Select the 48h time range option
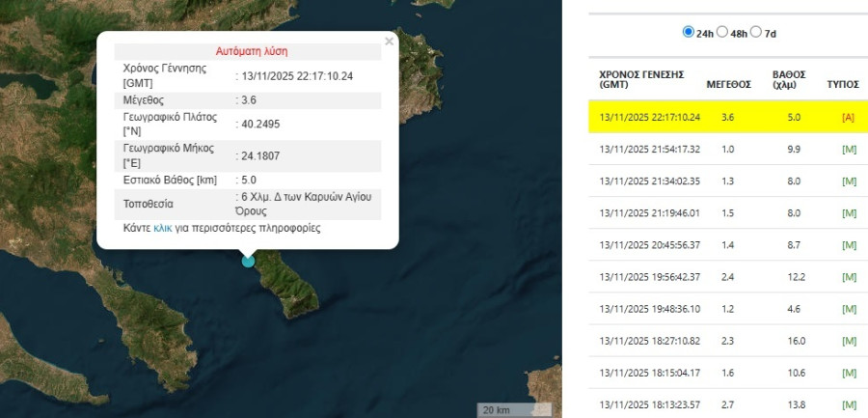This screenshot has width=868, height=418. (x=722, y=32)
